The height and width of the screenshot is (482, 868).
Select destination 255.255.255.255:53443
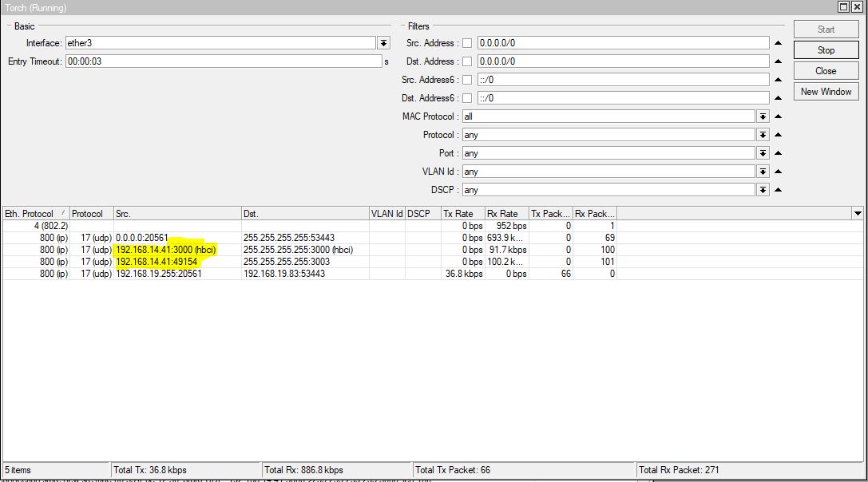click(x=305, y=238)
